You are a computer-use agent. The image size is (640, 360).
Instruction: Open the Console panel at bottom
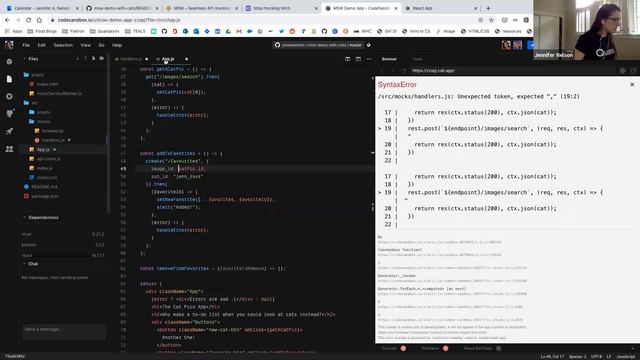pyautogui.click(x=393, y=348)
